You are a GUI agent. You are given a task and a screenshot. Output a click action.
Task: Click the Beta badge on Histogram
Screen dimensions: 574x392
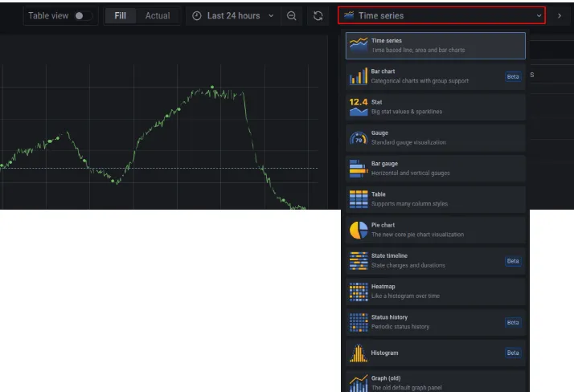(x=513, y=353)
